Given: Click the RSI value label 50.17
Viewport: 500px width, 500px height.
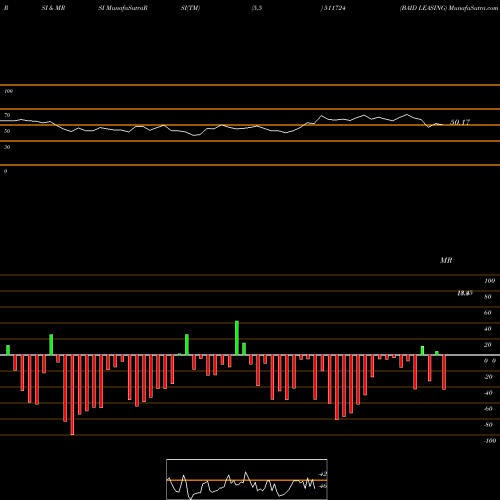Looking at the screenshot, I should tap(460, 122).
